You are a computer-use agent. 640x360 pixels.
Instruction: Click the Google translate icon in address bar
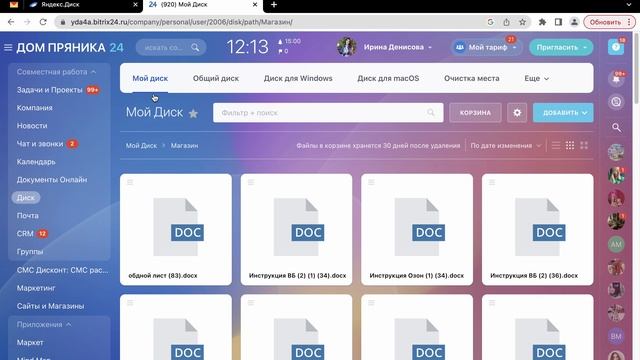point(491,22)
